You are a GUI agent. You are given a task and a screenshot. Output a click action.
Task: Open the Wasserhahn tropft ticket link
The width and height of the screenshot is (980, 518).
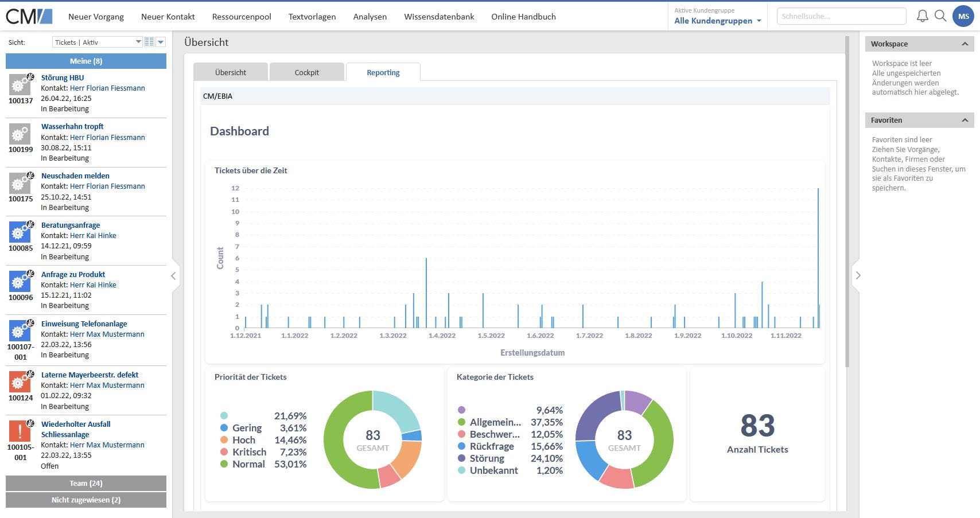click(72, 126)
